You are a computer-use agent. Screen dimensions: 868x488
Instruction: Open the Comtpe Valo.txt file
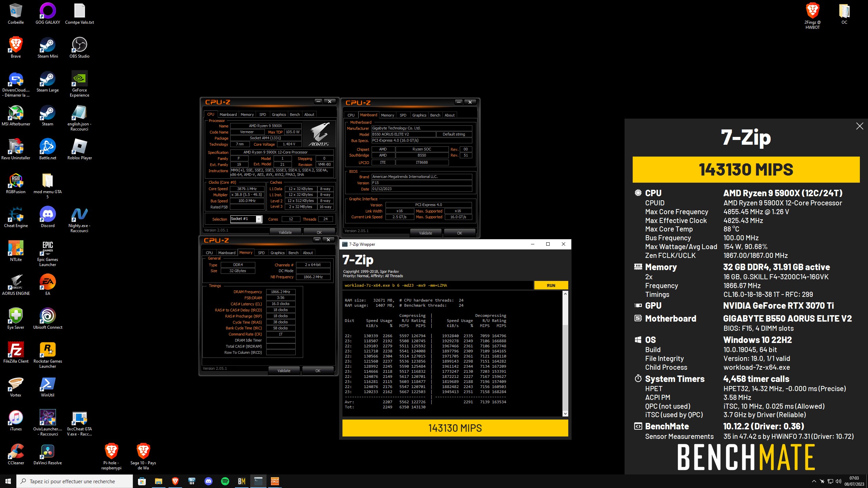(x=79, y=14)
